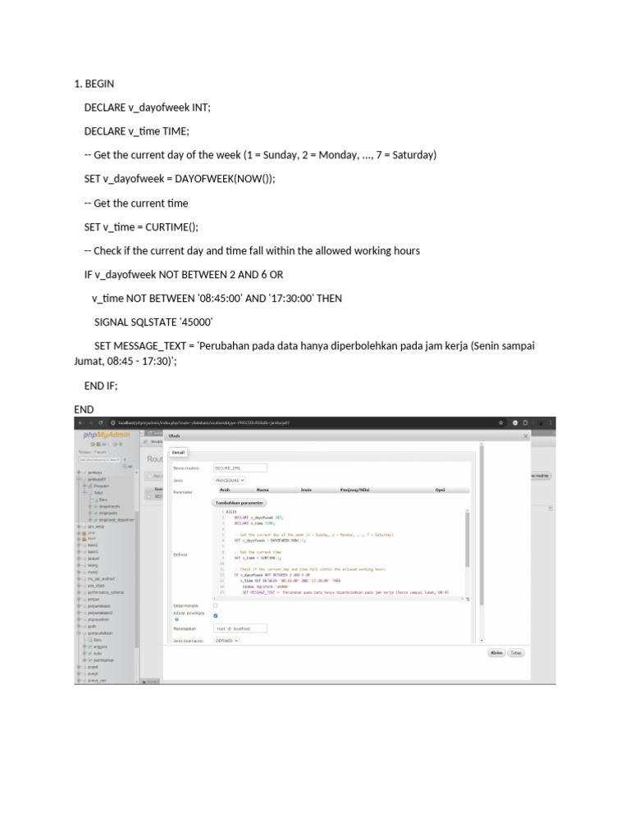
Task: Click the phpMyAdmin logo
Action: pyautogui.click(x=107, y=435)
